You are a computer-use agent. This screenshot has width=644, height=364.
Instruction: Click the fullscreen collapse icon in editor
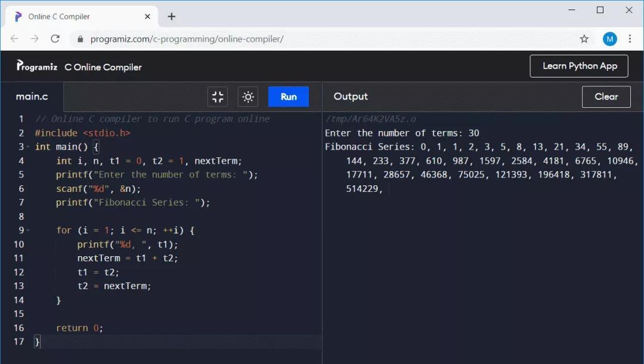pyautogui.click(x=218, y=97)
